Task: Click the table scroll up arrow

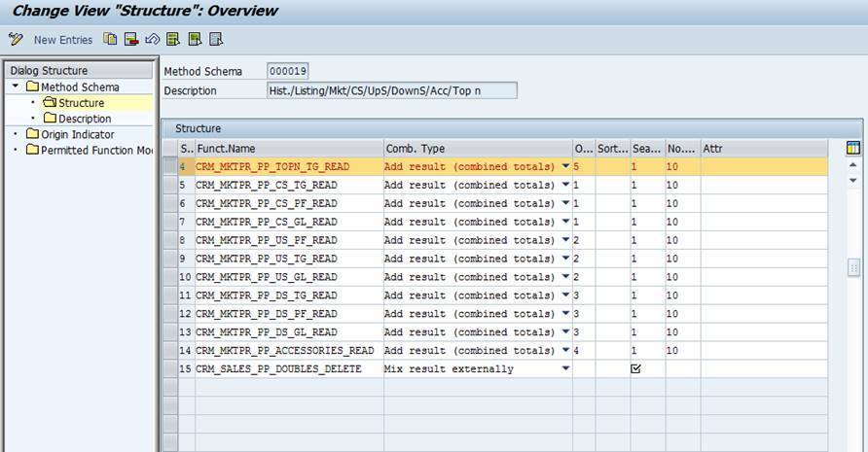Action: tap(853, 165)
